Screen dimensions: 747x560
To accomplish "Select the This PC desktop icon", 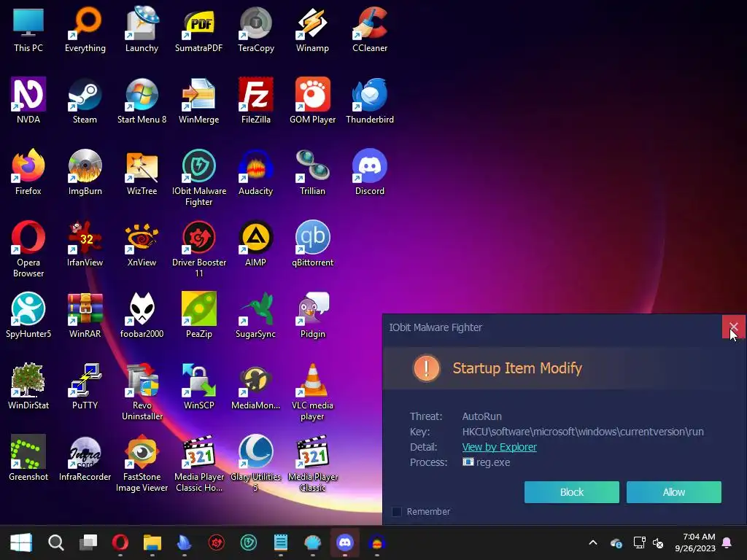I will [x=28, y=29].
